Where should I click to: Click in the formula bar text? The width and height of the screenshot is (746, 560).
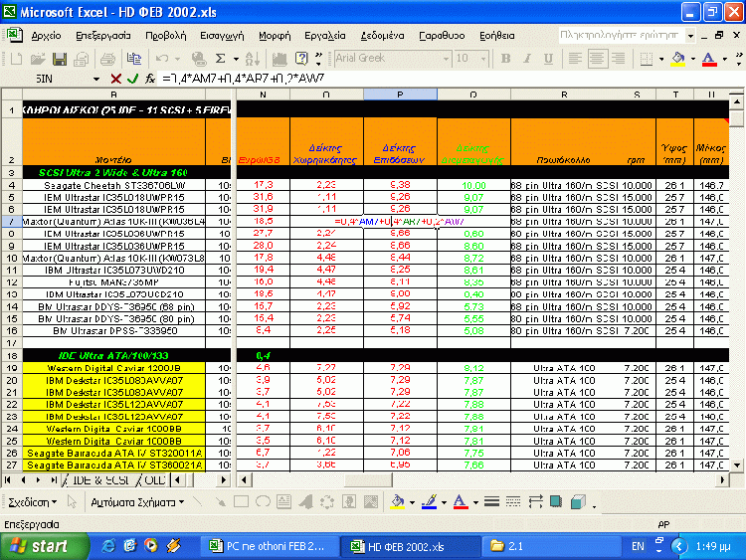coord(243,79)
